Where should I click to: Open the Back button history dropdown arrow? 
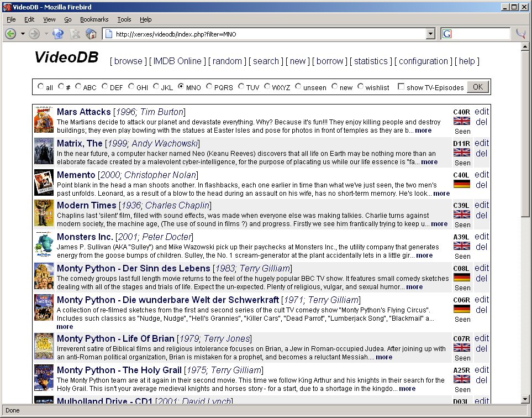23,34
